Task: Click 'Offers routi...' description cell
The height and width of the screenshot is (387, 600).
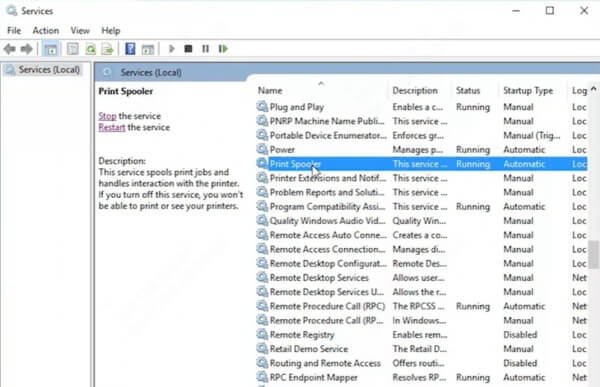Action: pos(418,363)
